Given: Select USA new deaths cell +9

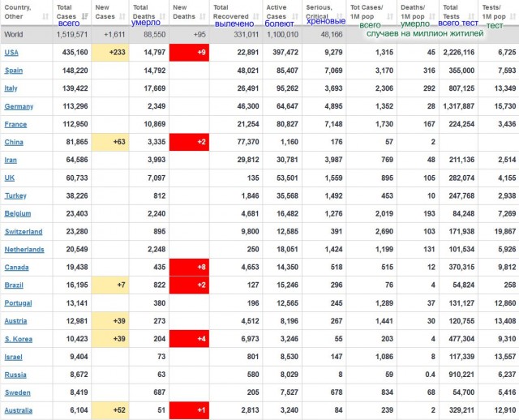Looking at the screenshot, I should 189,52.
